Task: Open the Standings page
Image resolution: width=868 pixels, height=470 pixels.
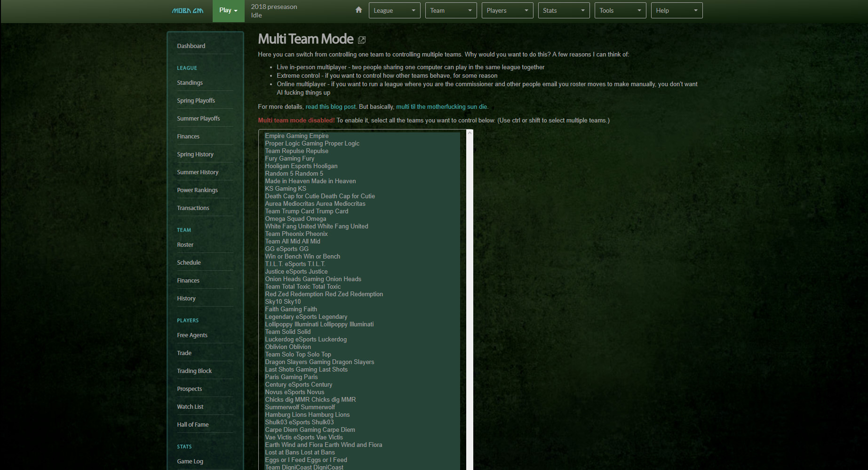Action: 190,82
